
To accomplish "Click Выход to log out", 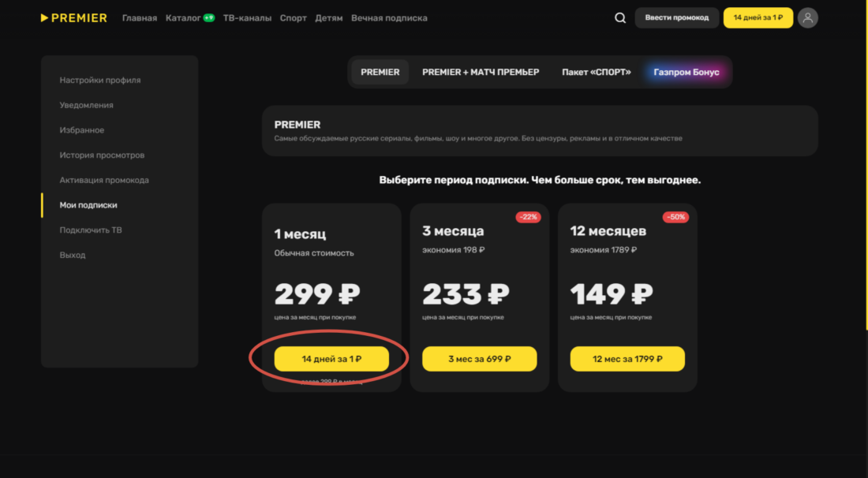I will click(x=73, y=255).
